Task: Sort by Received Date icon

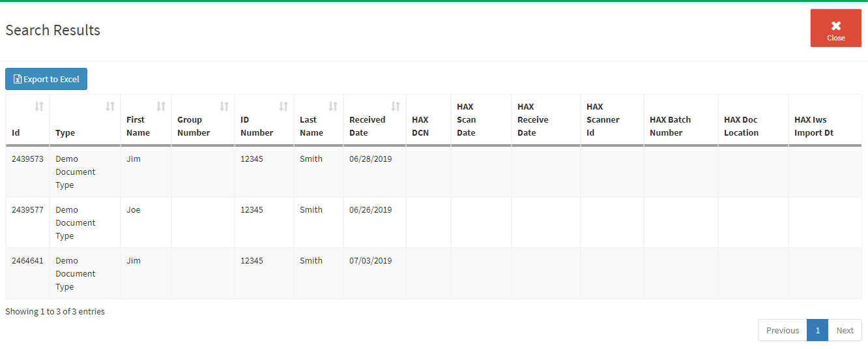Action: (396, 106)
